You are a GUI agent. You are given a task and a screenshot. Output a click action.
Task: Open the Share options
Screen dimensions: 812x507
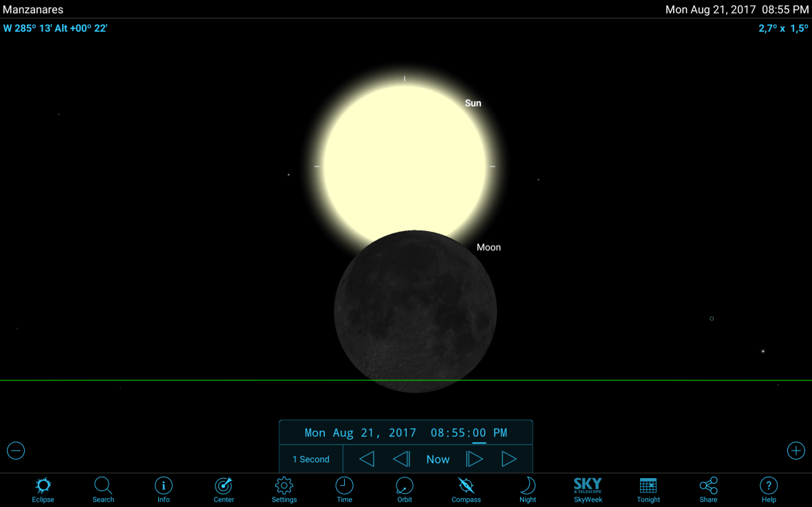click(708, 489)
